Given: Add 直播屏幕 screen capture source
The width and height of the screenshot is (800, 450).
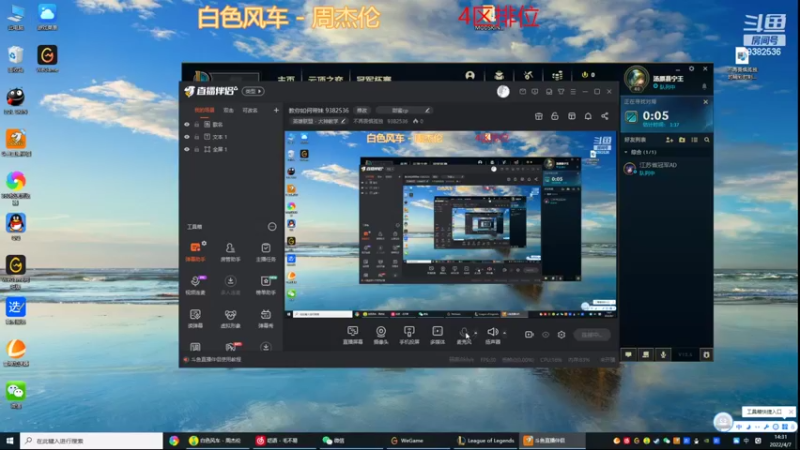Looking at the screenshot, I should click(x=353, y=335).
